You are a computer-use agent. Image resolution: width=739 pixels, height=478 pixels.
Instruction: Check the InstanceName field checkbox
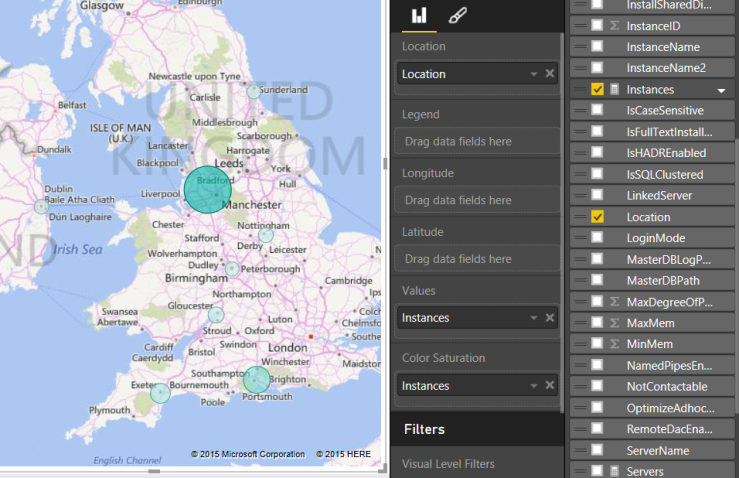597,47
